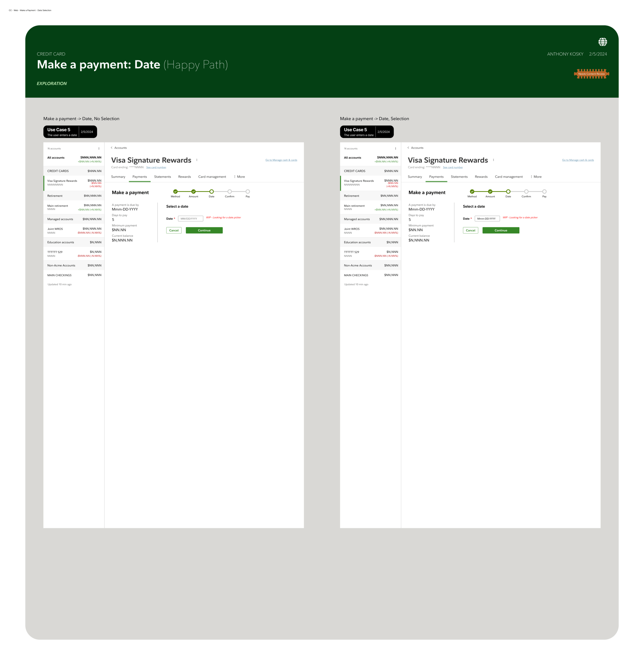Open the Card management tab
The height and width of the screenshot is (665, 644).
(212, 176)
